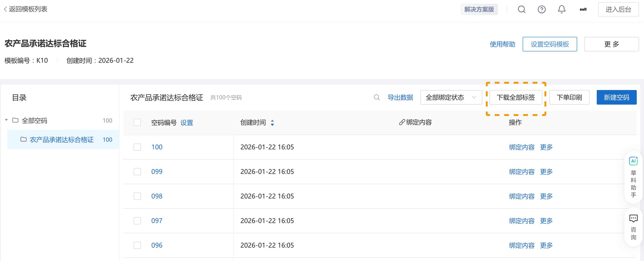Click the folder icon next to 全部空码
This screenshot has width=644, height=261.
(x=15, y=120)
